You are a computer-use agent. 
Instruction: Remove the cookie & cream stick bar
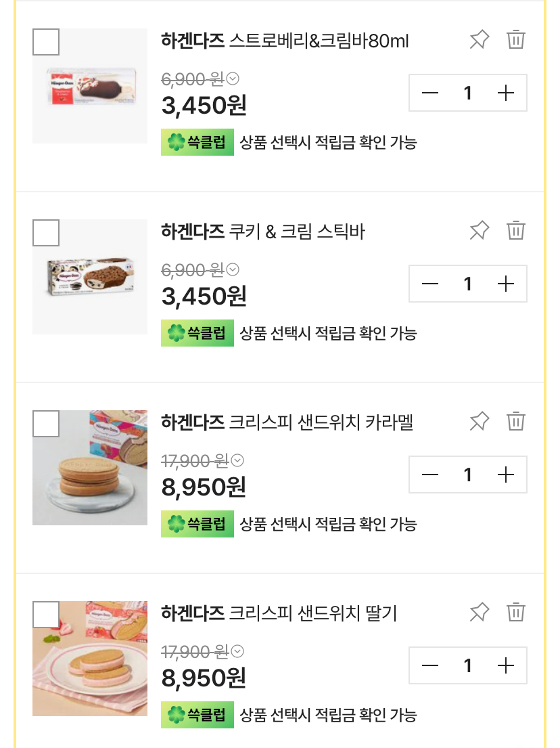516,230
